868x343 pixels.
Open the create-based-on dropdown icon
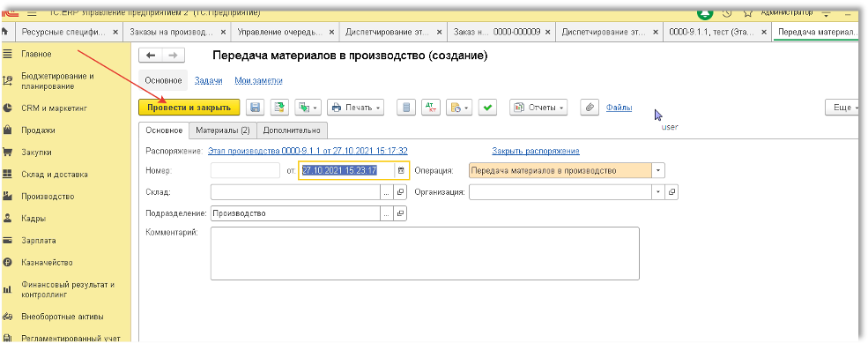point(308,108)
